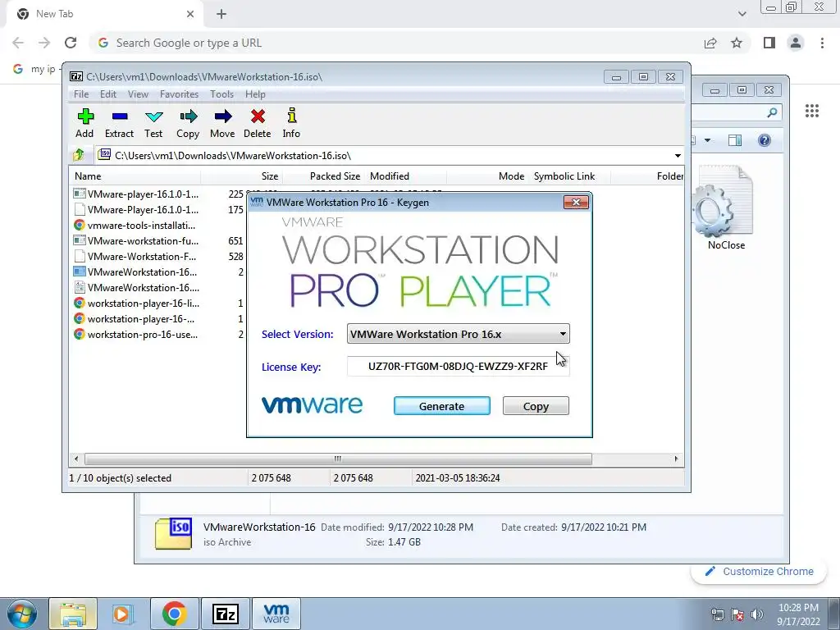The width and height of the screenshot is (840, 630).
Task: Sort by the Name column header
Action: (135, 176)
